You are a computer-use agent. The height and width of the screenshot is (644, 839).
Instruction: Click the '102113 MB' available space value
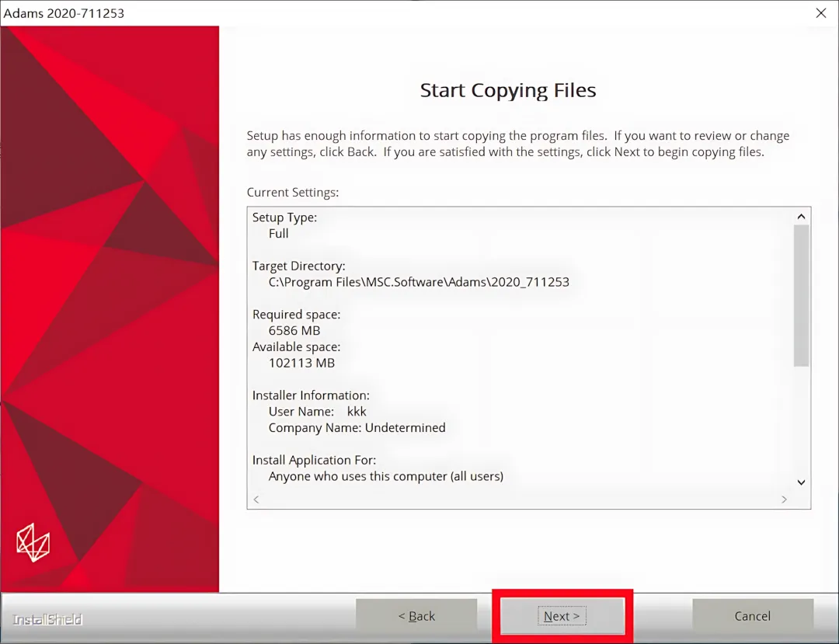click(x=301, y=363)
